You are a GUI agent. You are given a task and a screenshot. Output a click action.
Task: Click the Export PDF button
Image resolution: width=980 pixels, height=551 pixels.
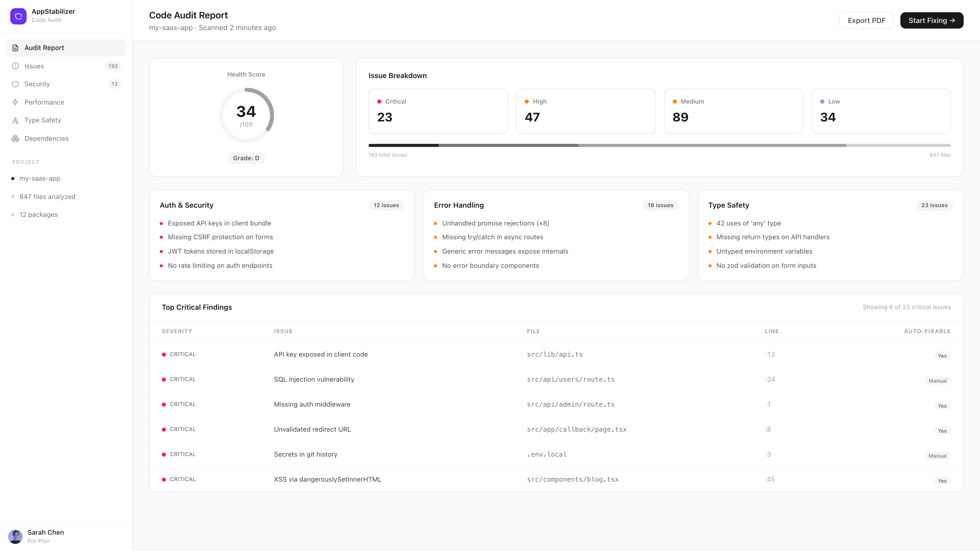coord(867,20)
